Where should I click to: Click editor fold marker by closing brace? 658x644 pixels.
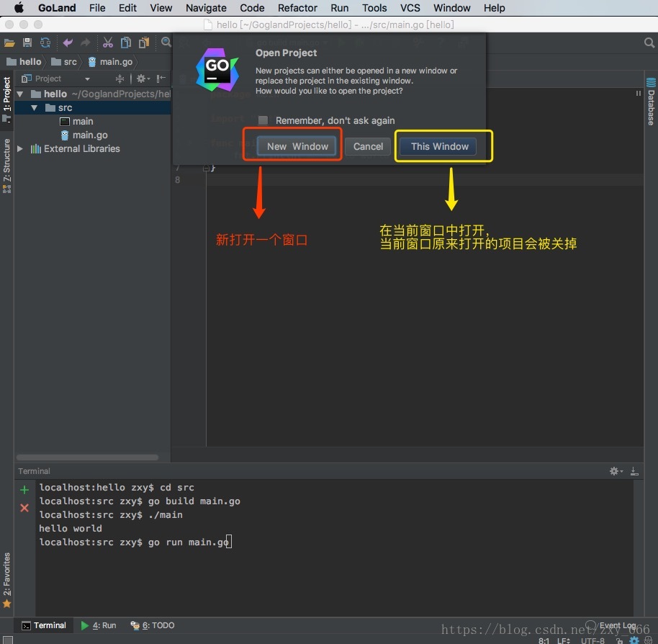click(206, 168)
